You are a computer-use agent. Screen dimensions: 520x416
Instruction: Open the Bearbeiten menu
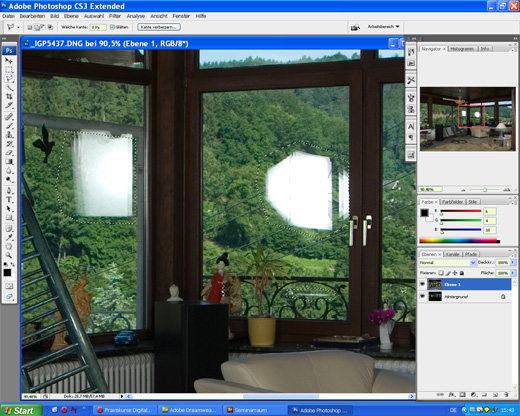pos(32,16)
